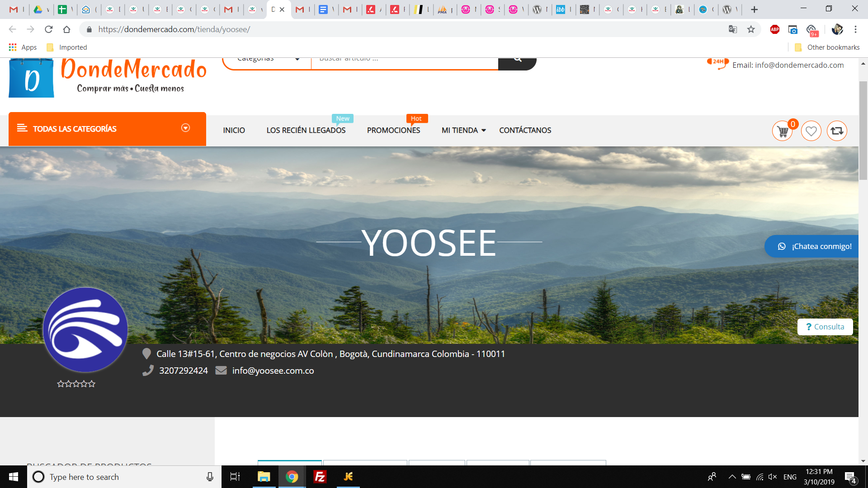
Task: Click the info@yoosee.com.co email link
Action: click(273, 371)
